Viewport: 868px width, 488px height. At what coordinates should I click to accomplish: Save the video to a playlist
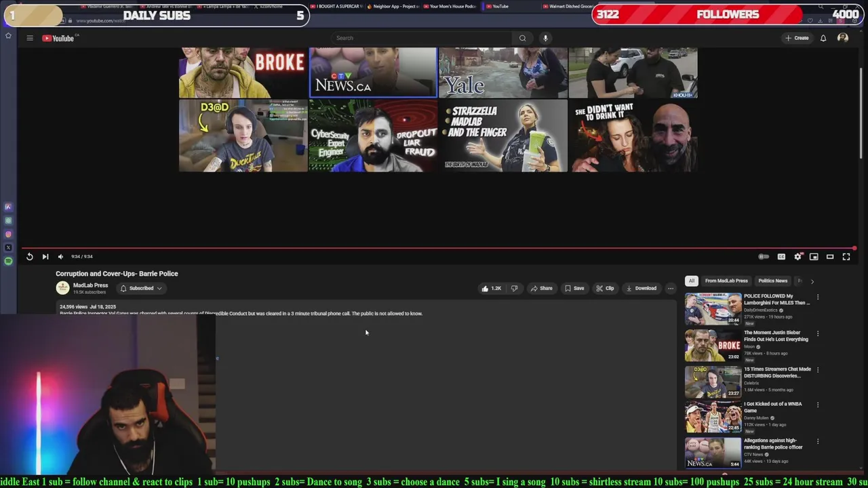574,288
